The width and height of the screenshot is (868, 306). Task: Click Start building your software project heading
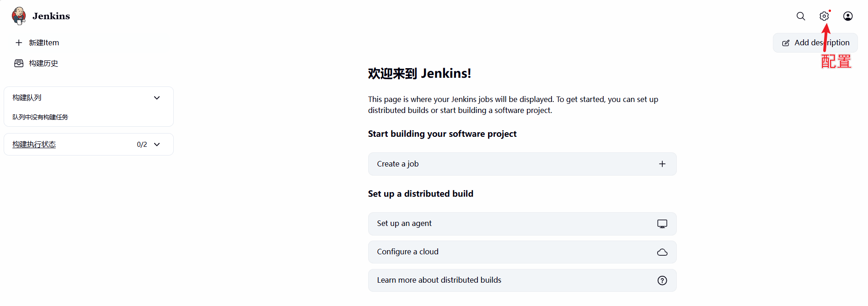pyautogui.click(x=442, y=134)
